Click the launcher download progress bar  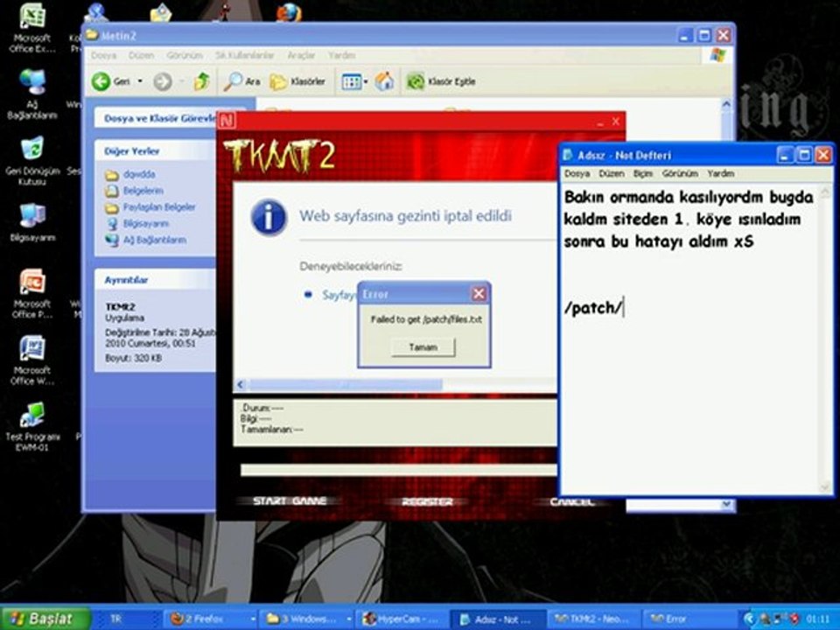399,470
